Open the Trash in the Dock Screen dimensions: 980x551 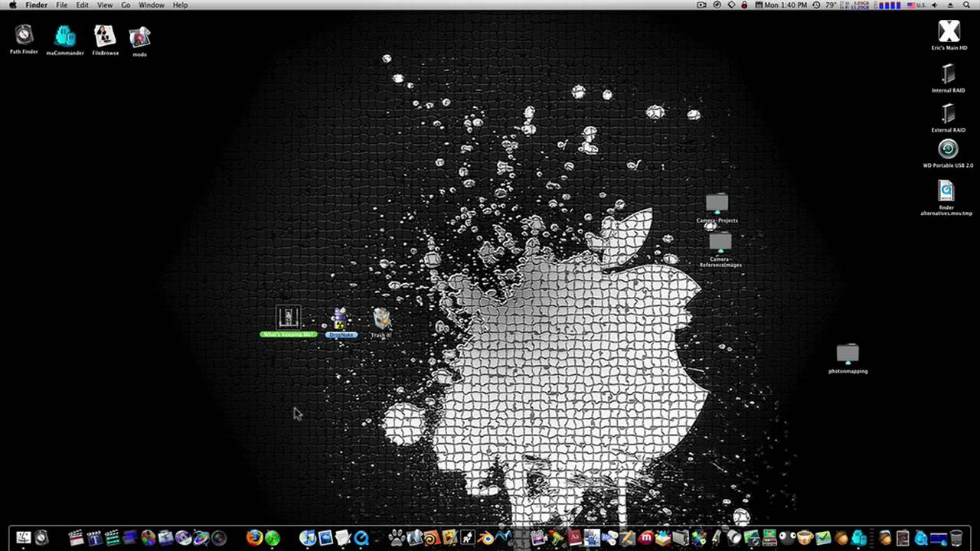coord(956,538)
